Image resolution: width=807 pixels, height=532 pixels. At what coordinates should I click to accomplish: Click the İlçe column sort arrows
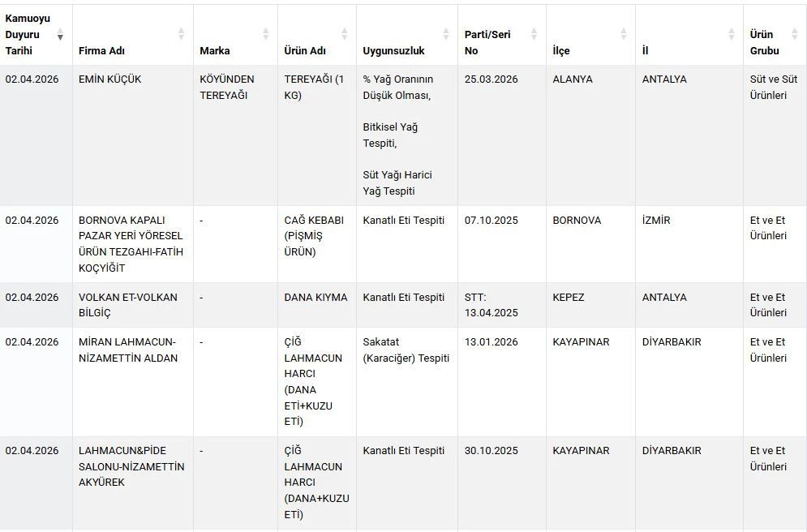point(623,34)
